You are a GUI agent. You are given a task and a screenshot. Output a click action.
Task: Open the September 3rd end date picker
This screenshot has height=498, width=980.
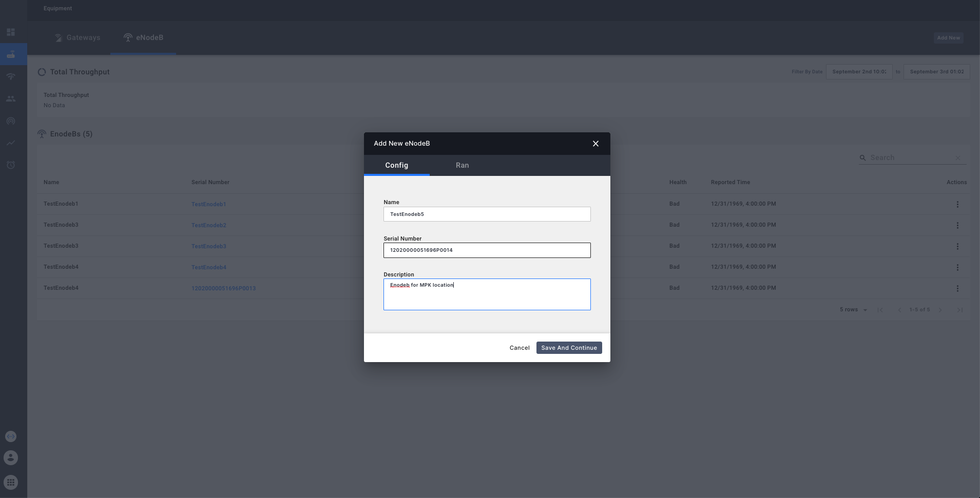tap(936, 71)
